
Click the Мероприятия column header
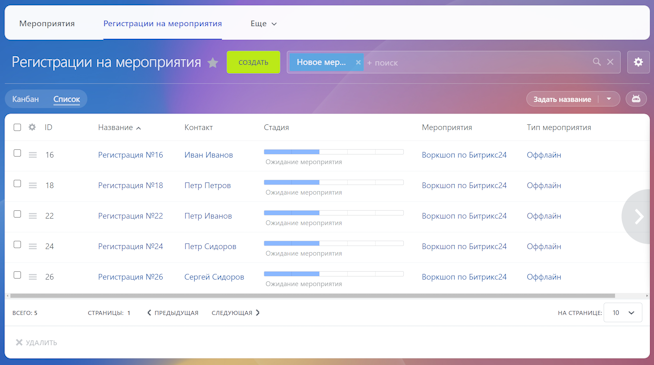[x=447, y=127]
